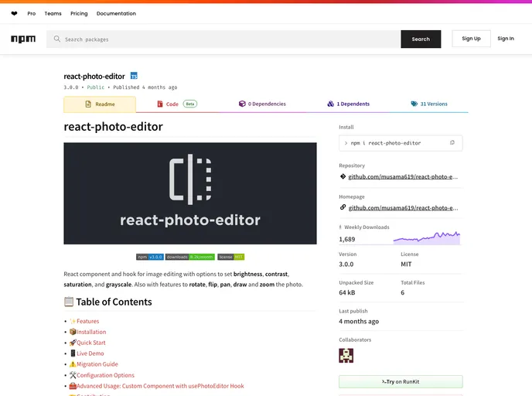The height and width of the screenshot is (396, 532).
Task: Click Last publish value 4 months ago
Action: pos(359,321)
